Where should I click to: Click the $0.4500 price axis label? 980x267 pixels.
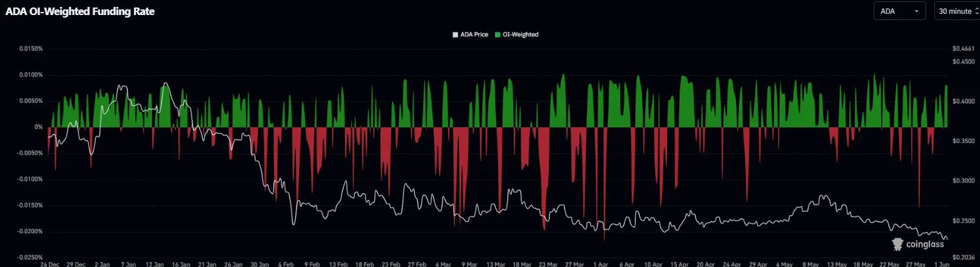[x=964, y=61]
